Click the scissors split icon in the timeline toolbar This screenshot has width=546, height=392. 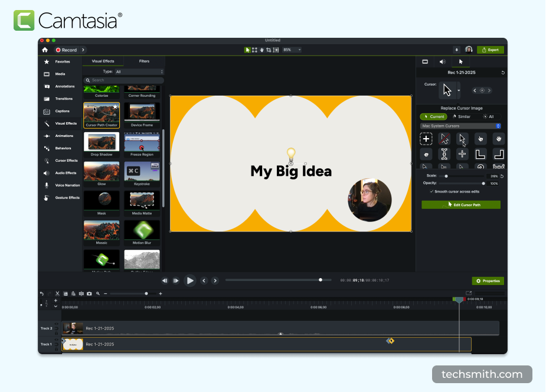pos(57,293)
